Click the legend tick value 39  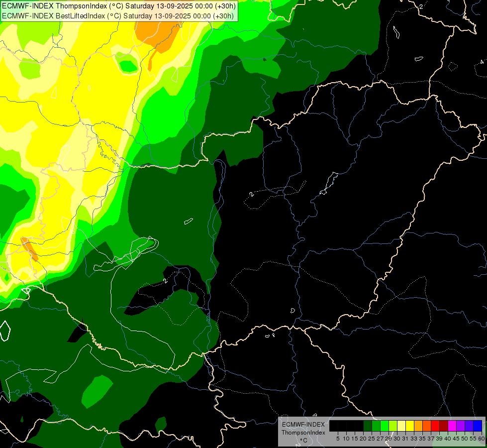point(439,439)
